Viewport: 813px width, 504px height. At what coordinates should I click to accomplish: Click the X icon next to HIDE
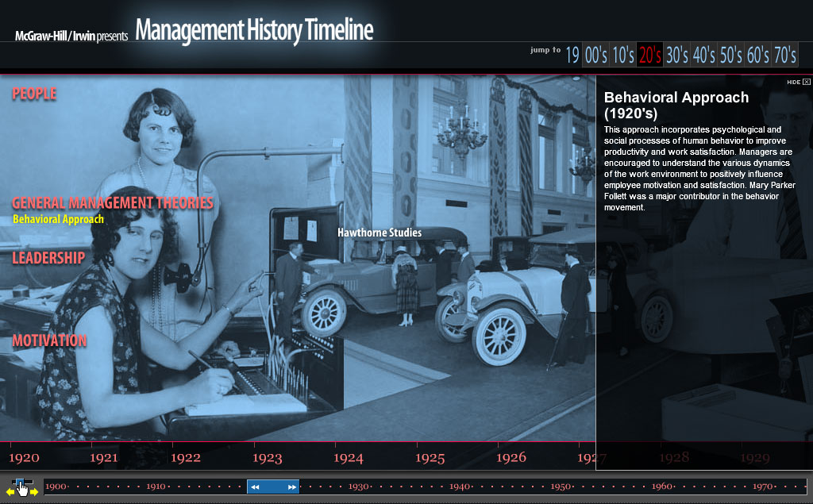pos(807,82)
